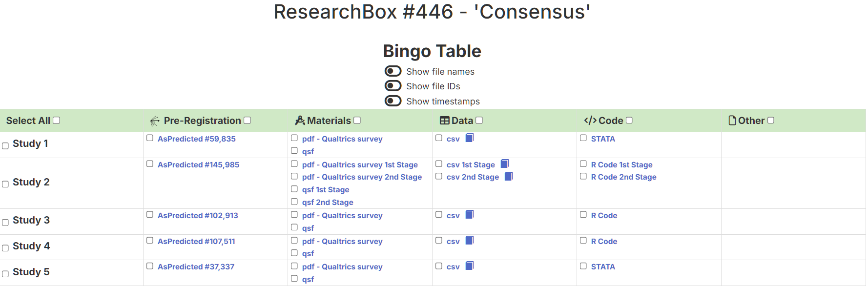The height and width of the screenshot is (286, 868).
Task: Check the Select All checkbox
Action: pyautogui.click(x=56, y=121)
